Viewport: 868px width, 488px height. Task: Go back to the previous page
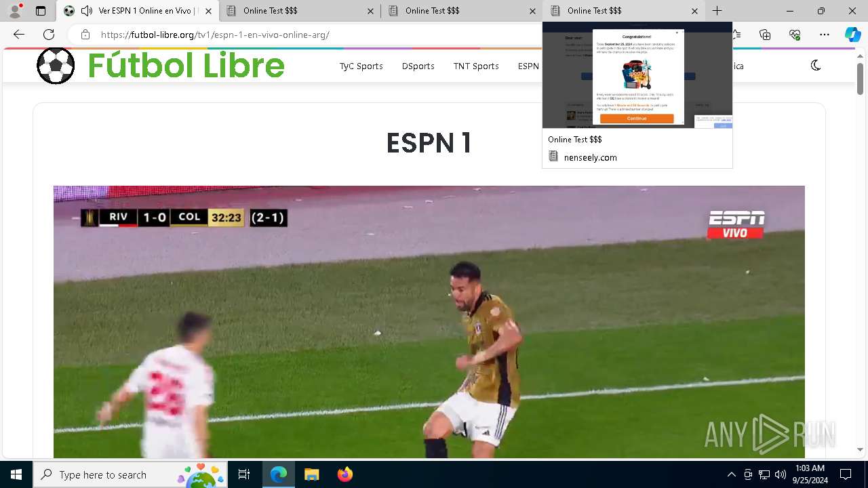point(19,35)
